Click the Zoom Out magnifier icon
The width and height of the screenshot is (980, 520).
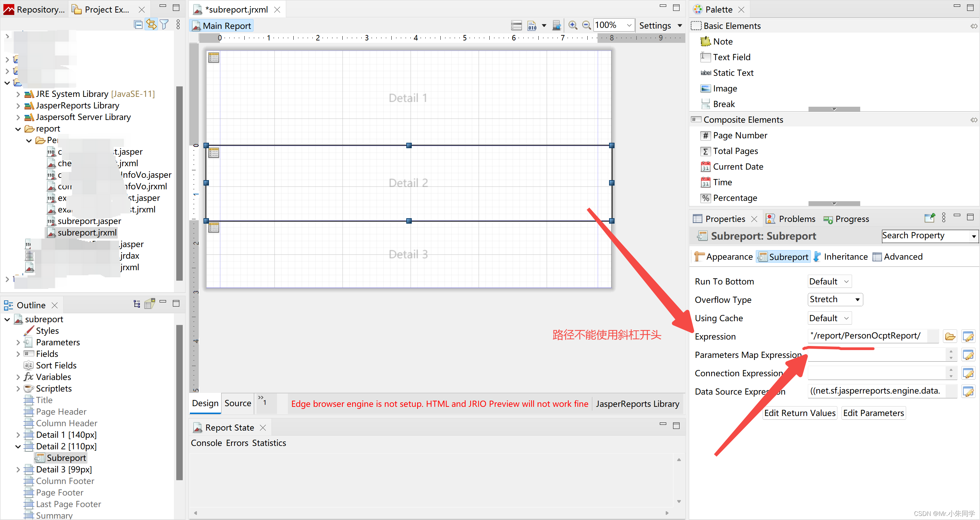(586, 25)
